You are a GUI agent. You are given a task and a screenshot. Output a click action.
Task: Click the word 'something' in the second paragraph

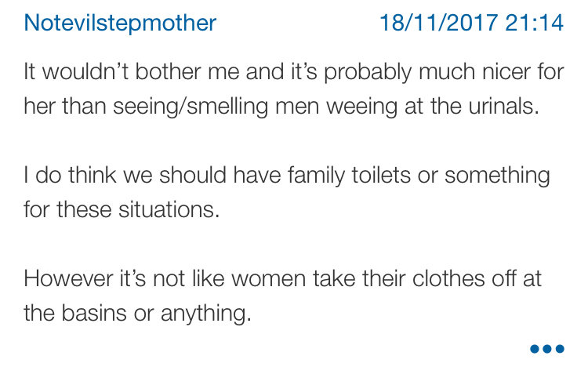click(x=497, y=176)
